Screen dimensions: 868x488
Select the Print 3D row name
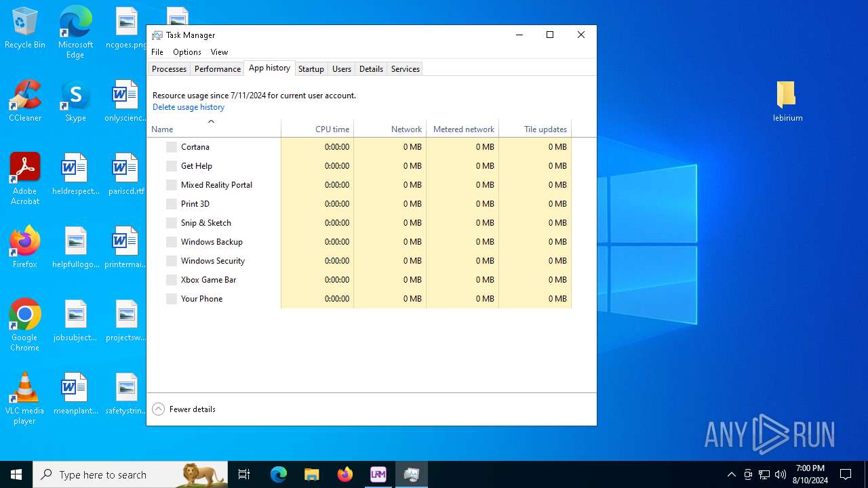point(195,204)
